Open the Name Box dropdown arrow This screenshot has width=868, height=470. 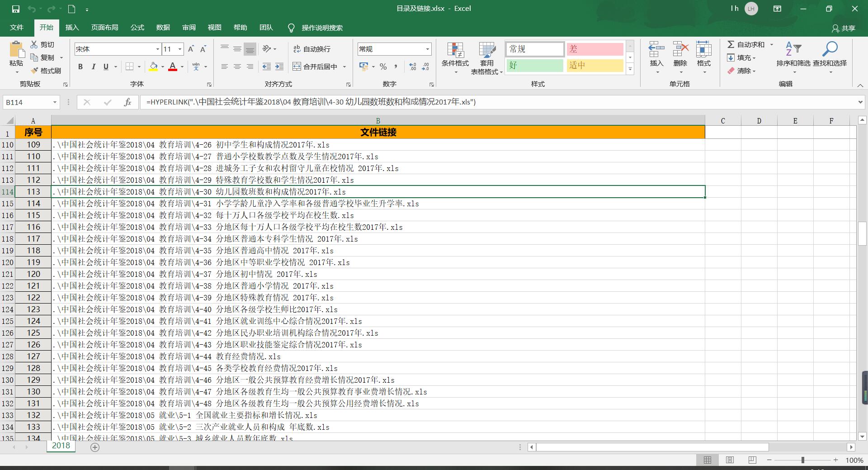55,102
